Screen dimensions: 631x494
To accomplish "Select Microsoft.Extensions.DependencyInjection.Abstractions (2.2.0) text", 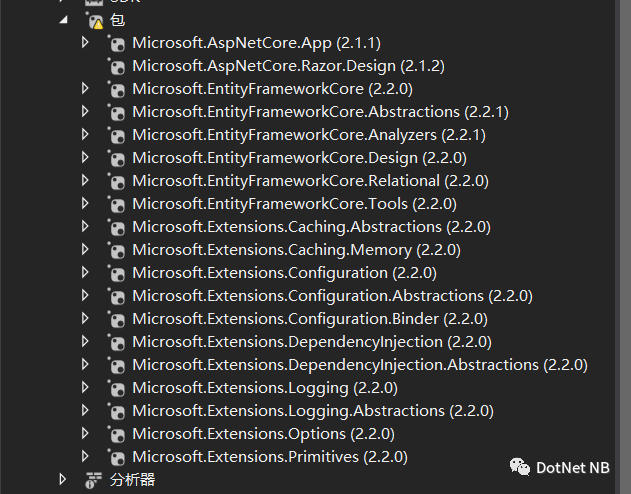I will click(360, 365).
